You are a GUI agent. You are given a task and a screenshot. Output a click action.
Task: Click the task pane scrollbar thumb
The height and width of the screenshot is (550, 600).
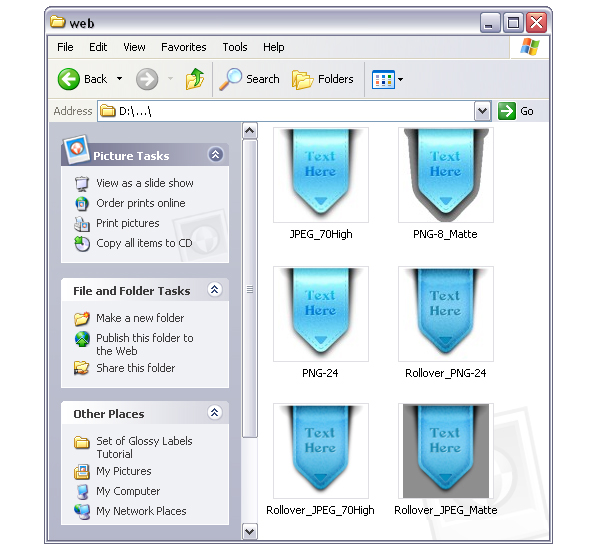click(x=249, y=289)
